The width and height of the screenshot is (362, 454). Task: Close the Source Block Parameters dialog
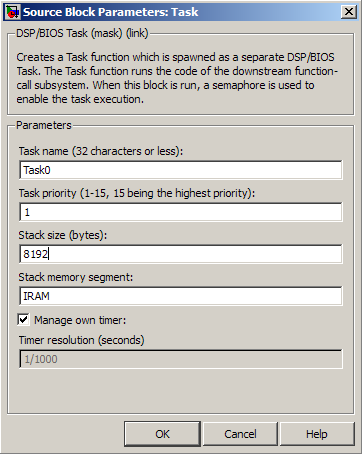click(x=349, y=12)
